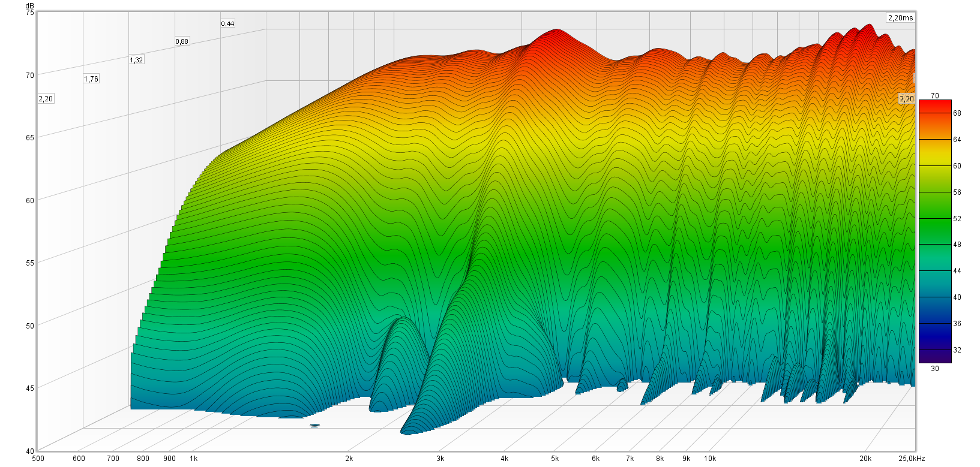Image resolution: width=980 pixels, height=467 pixels.
Task: Click the 2,20ms time label at top right
Action: [900, 18]
